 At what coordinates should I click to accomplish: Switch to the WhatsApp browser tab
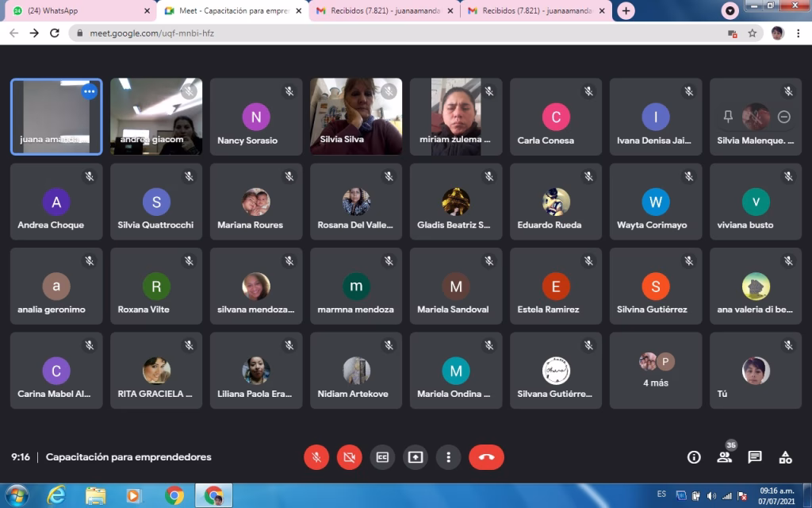pyautogui.click(x=78, y=11)
